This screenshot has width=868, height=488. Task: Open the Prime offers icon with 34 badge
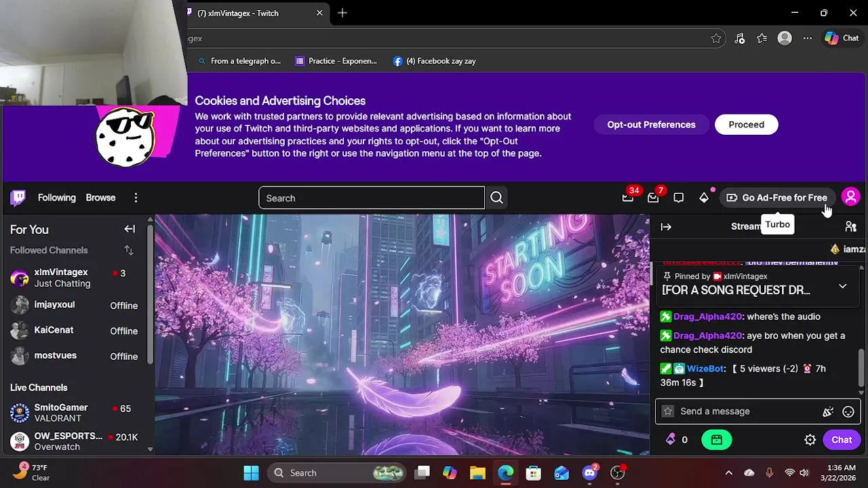point(628,198)
